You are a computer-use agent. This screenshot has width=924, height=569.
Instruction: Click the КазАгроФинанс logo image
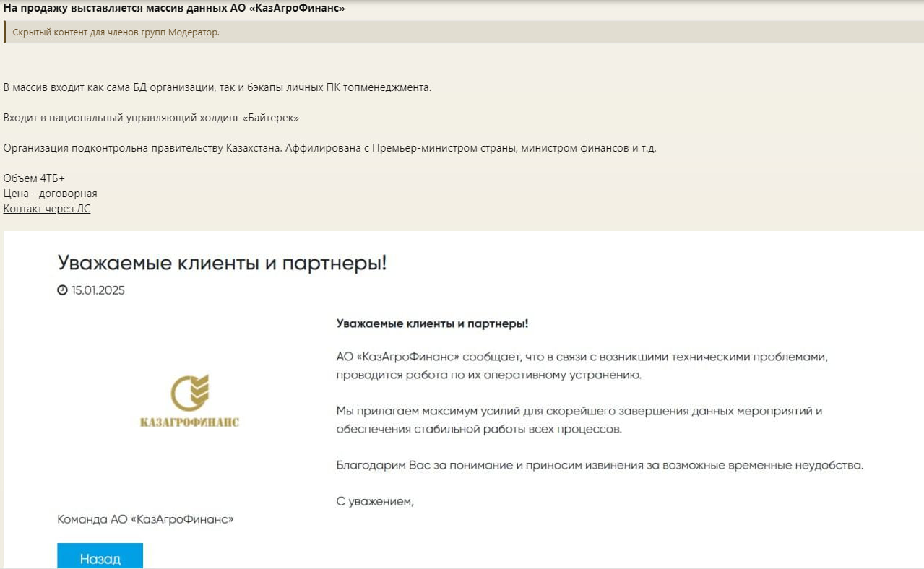pos(190,401)
